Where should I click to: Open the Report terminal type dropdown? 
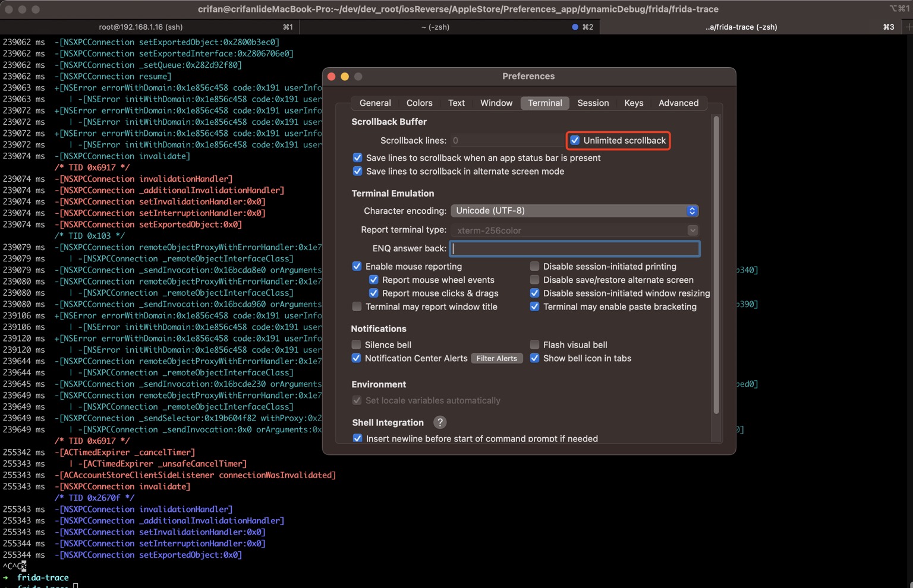click(574, 230)
